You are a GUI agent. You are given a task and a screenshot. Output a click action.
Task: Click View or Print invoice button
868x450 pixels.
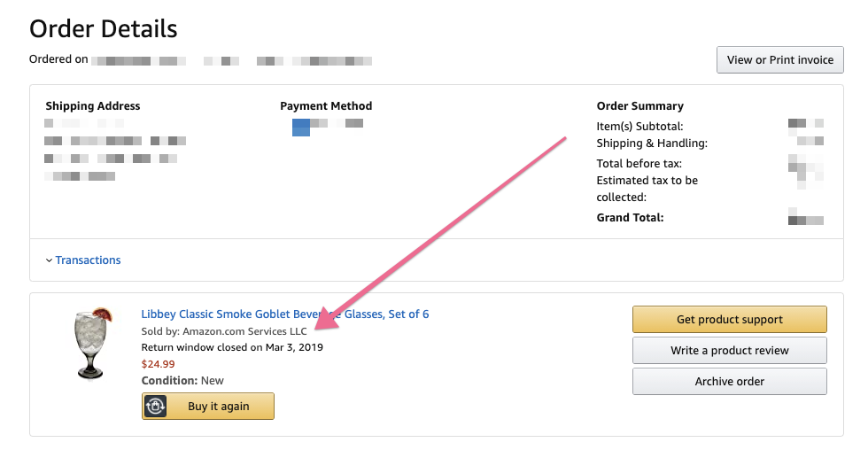779,60
